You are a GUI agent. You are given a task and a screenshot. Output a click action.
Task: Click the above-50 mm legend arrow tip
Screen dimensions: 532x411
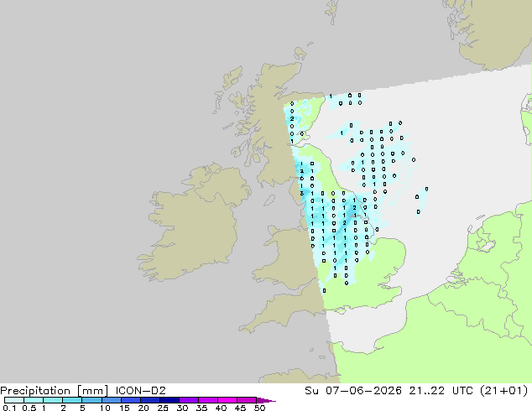266,400
